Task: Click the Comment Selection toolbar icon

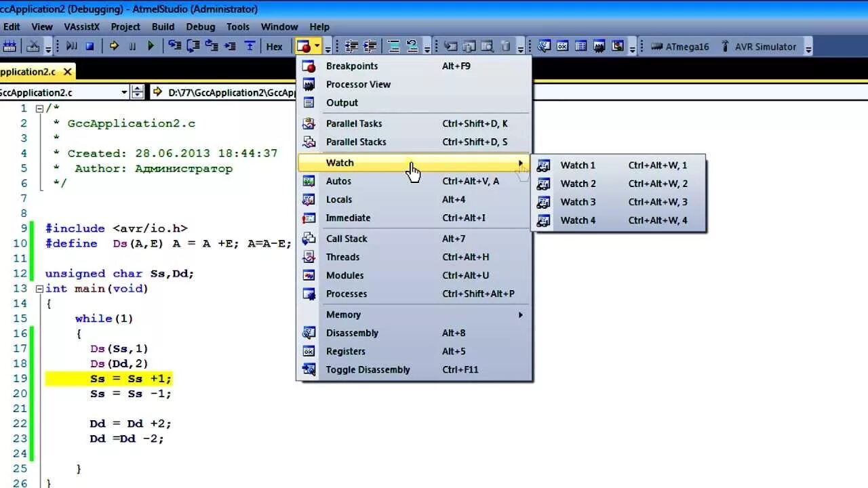Action: (393, 46)
